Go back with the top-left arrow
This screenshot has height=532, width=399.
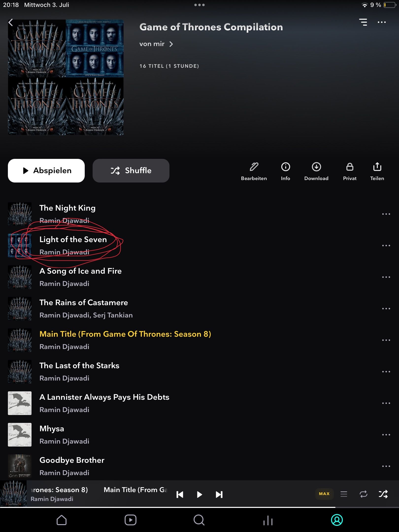(x=11, y=22)
